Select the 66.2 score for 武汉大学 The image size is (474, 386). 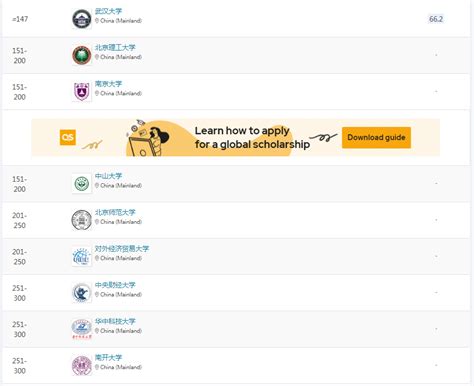point(436,19)
